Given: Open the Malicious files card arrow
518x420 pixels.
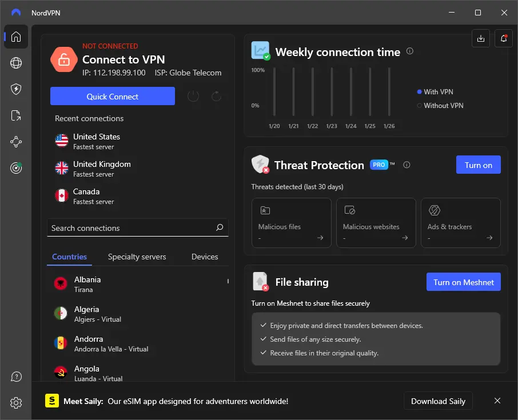Looking at the screenshot, I should tap(320, 238).
